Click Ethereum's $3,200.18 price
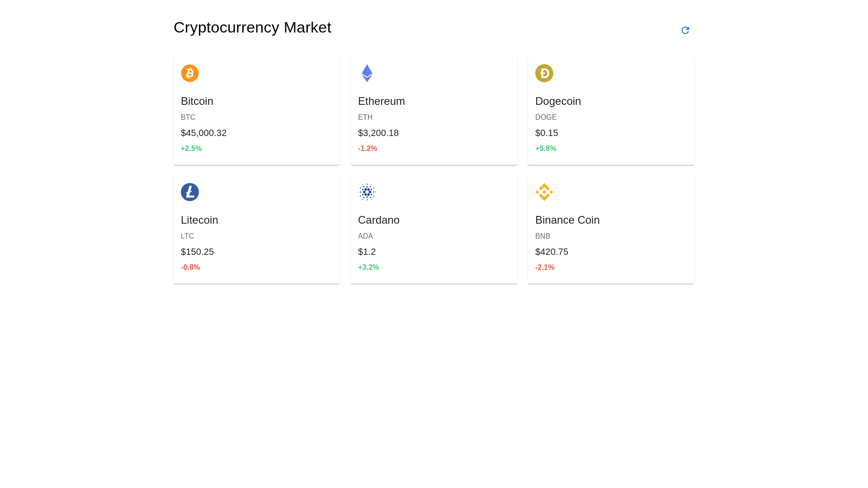Viewport: 868px width, 488px height. pyautogui.click(x=378, y=133)
